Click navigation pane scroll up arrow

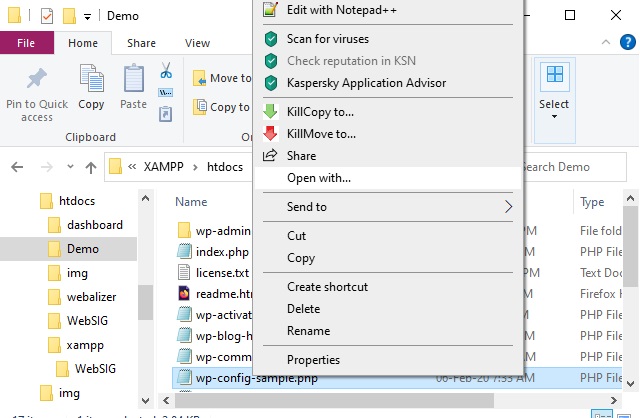[145, 199]
